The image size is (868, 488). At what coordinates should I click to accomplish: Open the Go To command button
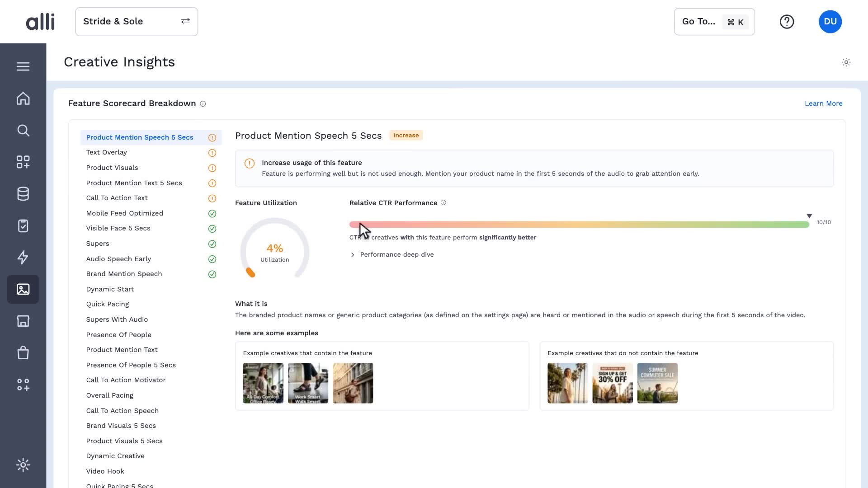[714, 22]
